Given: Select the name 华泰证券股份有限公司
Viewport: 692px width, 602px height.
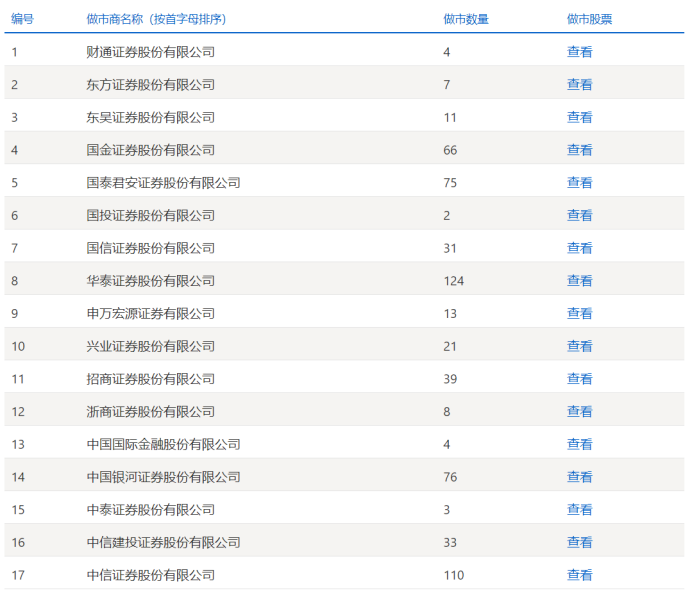Looking at the screenshot, I should [150, 281].
